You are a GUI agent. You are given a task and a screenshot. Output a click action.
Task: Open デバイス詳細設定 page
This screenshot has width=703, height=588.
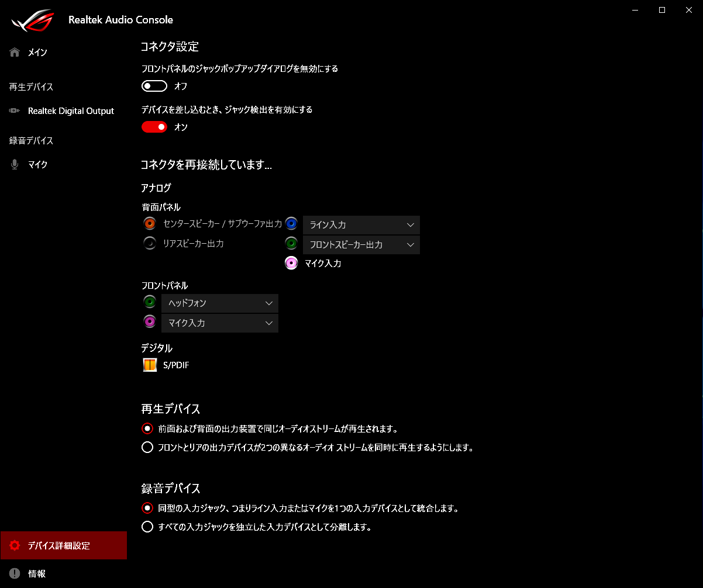(63, 546)
